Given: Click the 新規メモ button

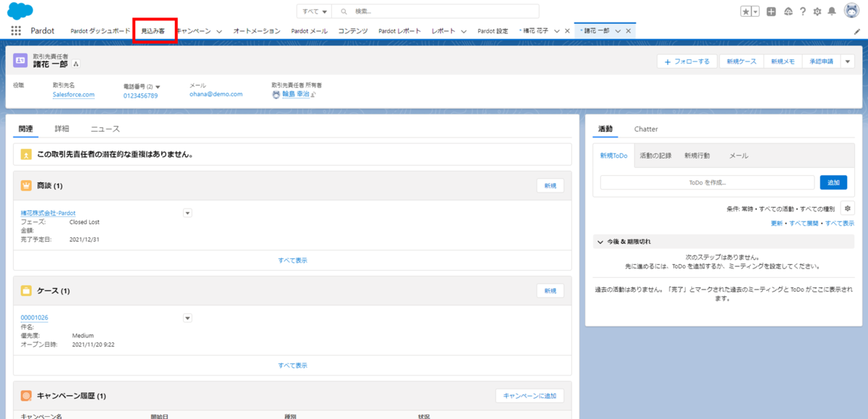Looking at the screenshot, I should [783, 62].
